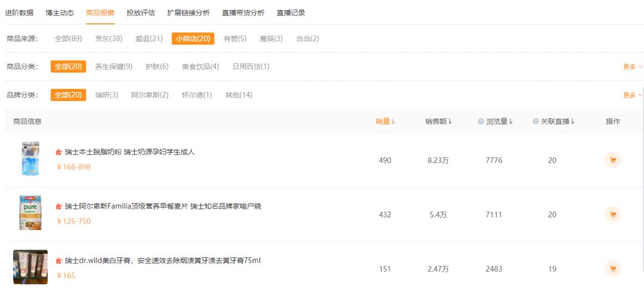Select the 商品橱窗 tab
Screen dimensions: 644x295
pyautogui.click(x=100, y=13)
